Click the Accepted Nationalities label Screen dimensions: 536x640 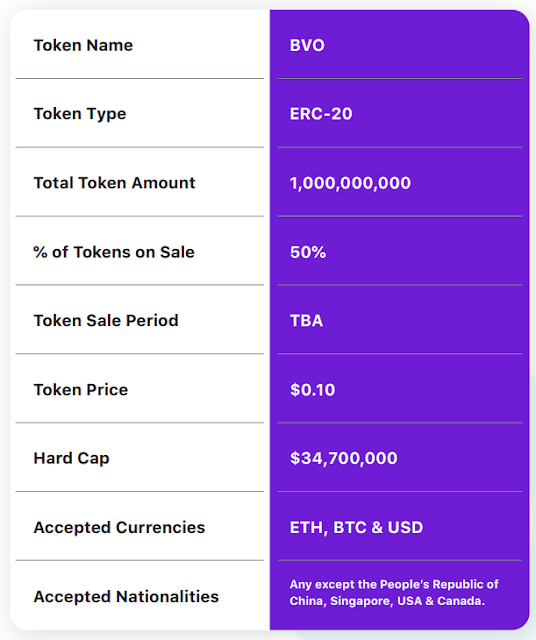126,596
